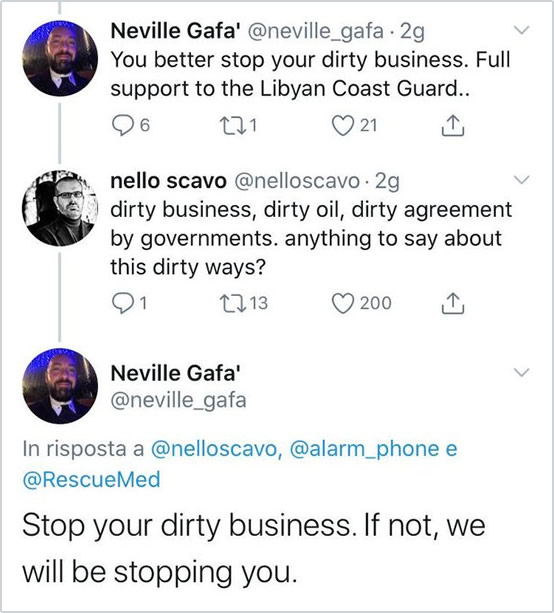Open the @alarm_phone mention link
The width and height of the screenshot is (554, 613).
click(364, 448)
